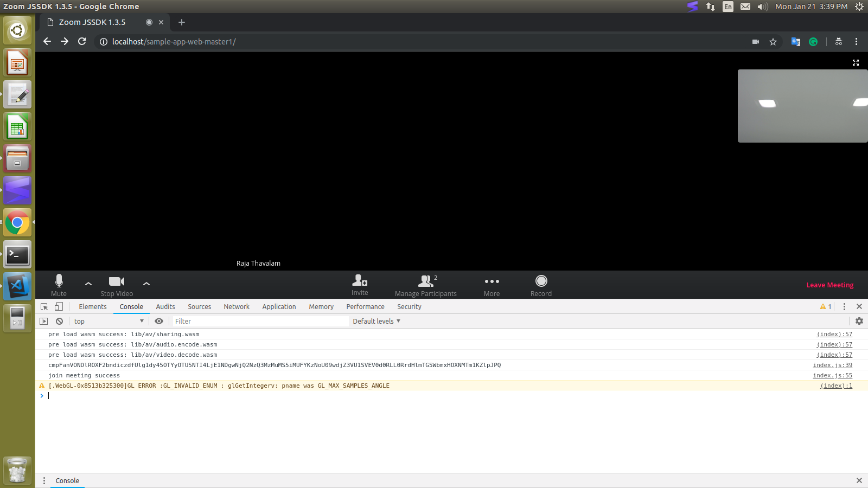Open the DevTools customize menu
This screenshot has width=868, height=488.
coord(844,306)
